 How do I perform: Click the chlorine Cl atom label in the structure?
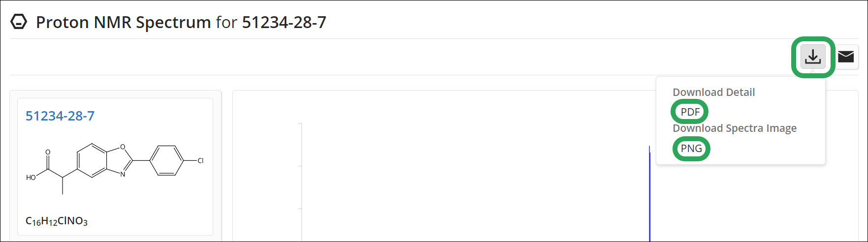click(200, 160)
